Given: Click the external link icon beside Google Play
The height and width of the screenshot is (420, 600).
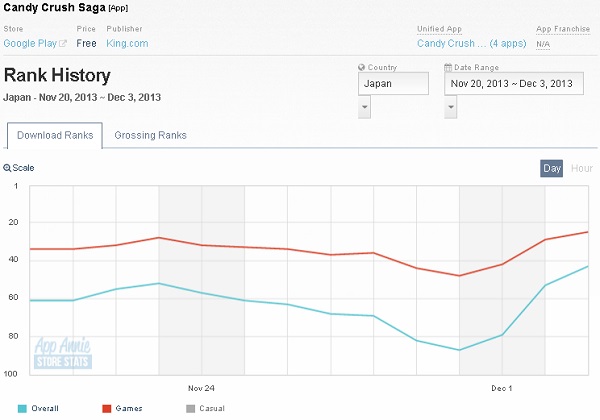Looking at the screenshot, I should [x=63, y=43].
